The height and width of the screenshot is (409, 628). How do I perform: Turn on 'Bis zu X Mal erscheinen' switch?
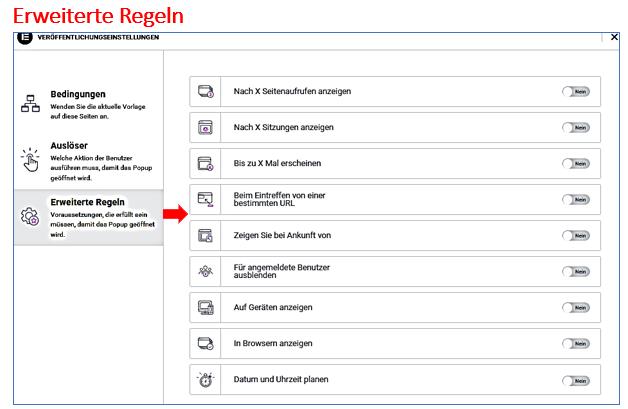coord(576,164)
